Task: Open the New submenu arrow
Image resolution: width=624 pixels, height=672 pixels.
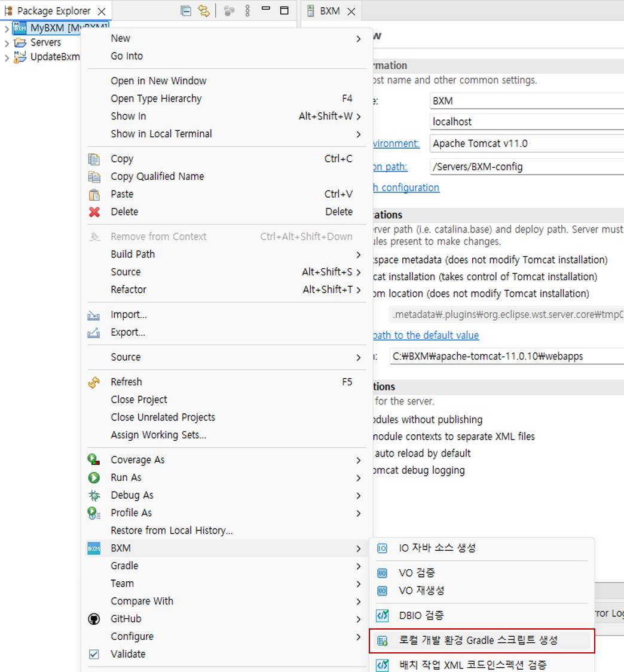Action: click(x=359, y=39)
